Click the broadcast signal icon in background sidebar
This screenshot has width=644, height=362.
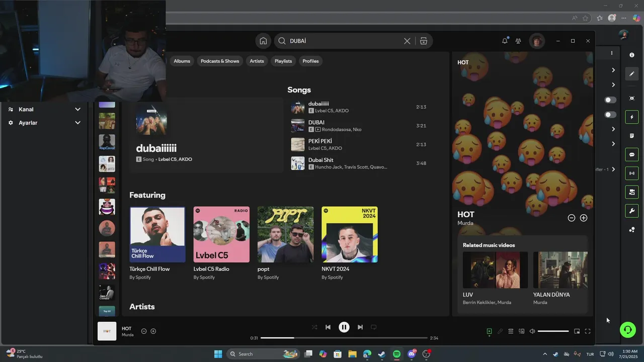(632, 173)
